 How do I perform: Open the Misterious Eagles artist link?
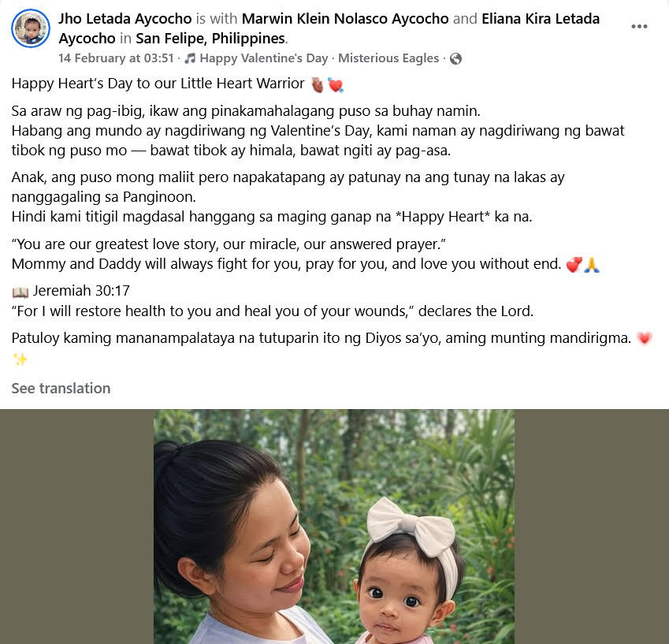pos(388,58)
